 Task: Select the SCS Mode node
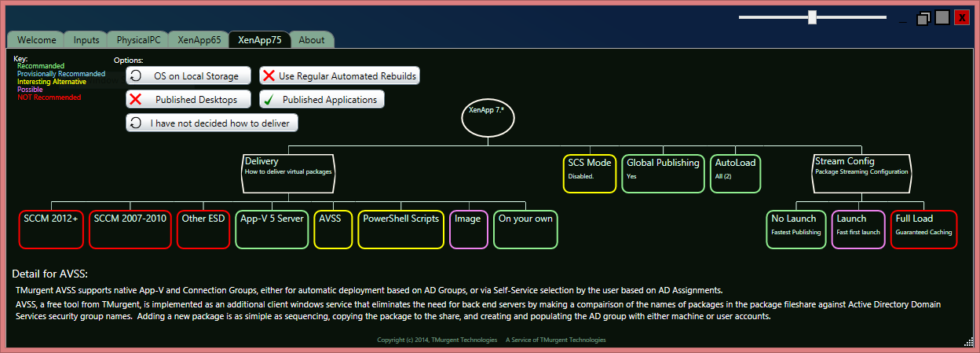pos(590,173)
